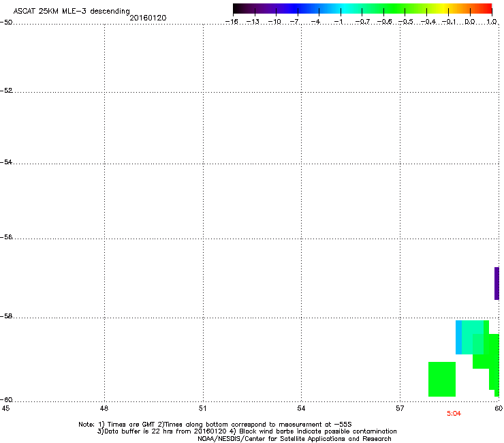The height and width of the screenshot is (443, 504).
Task: Click the purple data strip near longitude 60
Action: pos(497,284)
